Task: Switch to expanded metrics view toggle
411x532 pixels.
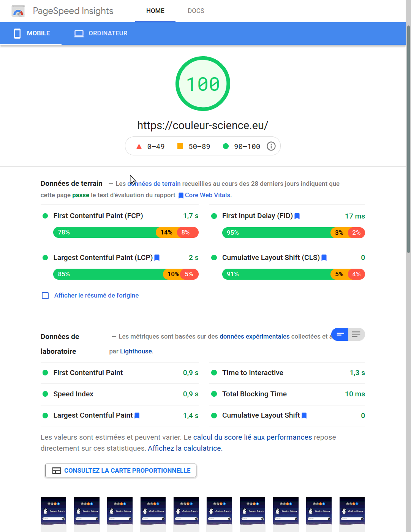Action: pyautogui.click(x=356, y=334)
